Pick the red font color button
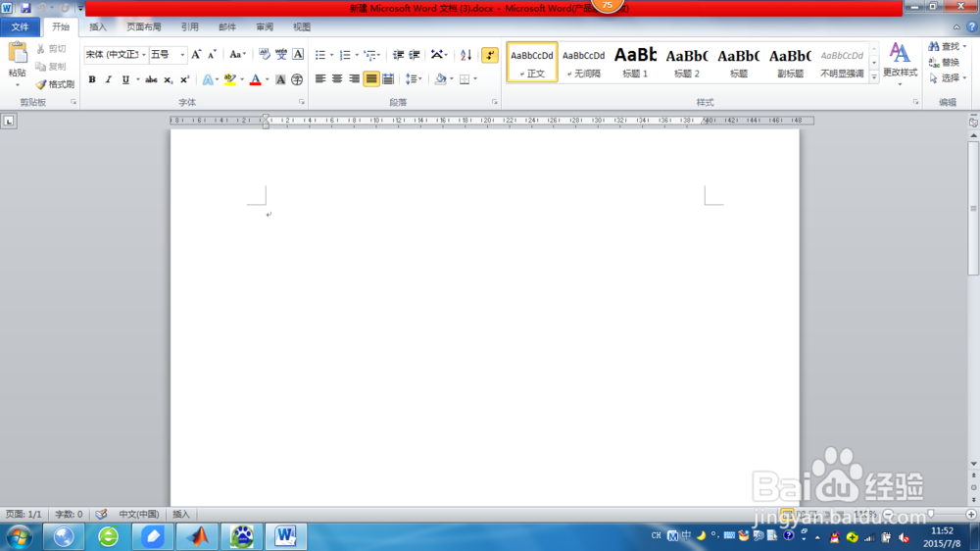This screenshot has height=551, width=980. (255, 79)
